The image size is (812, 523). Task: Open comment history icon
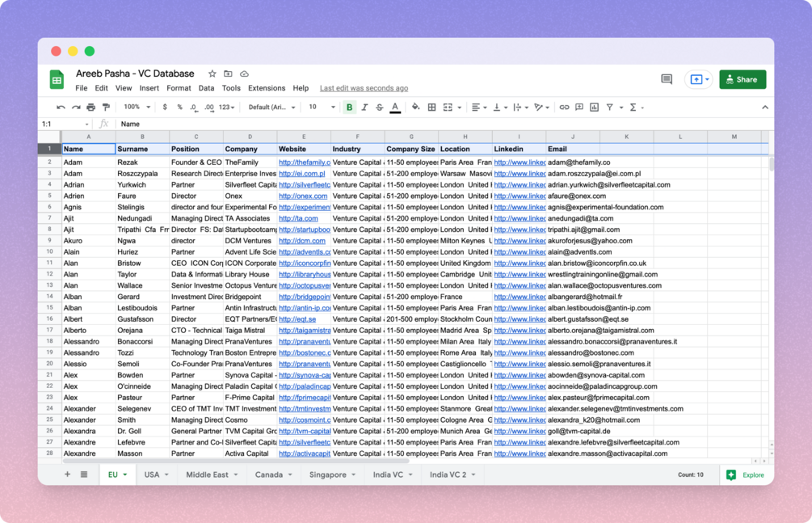(x=667, y=79)
